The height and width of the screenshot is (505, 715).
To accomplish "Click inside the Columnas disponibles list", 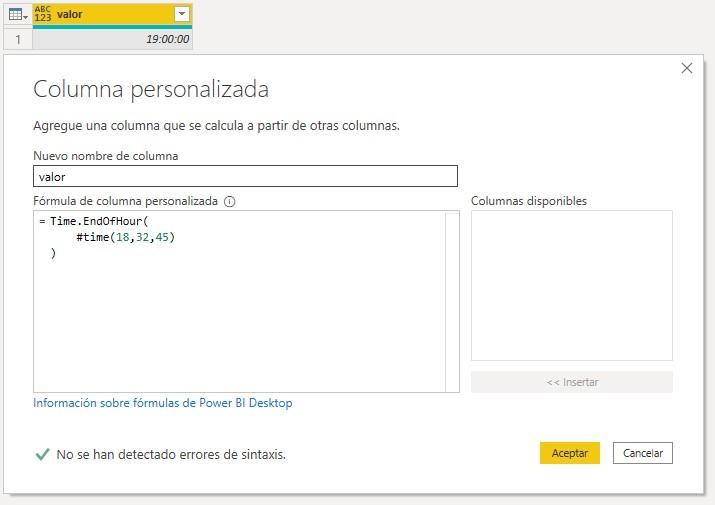I will tap(571, 285).
